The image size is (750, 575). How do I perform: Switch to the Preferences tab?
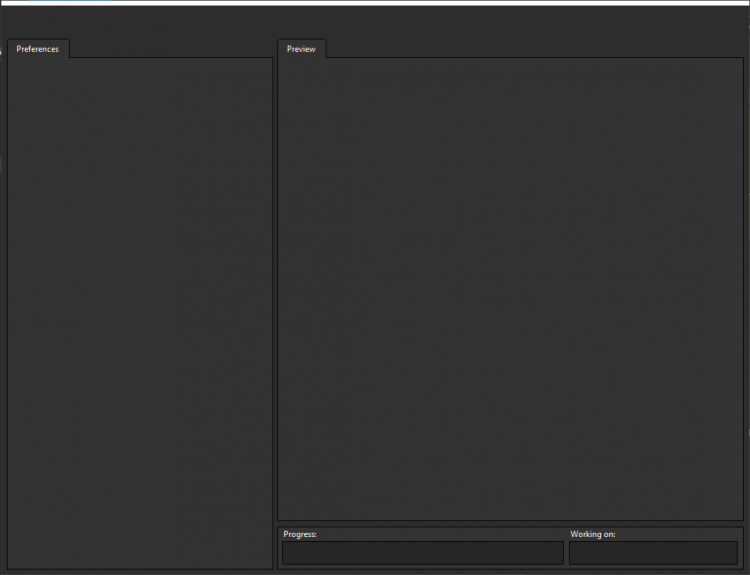[38, 49]
